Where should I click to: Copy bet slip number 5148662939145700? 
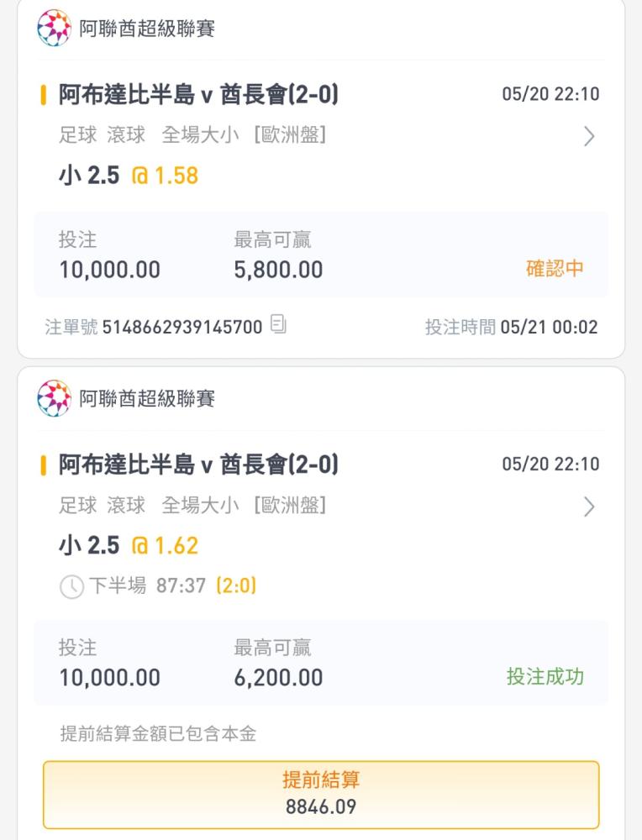tap(278, 324)
